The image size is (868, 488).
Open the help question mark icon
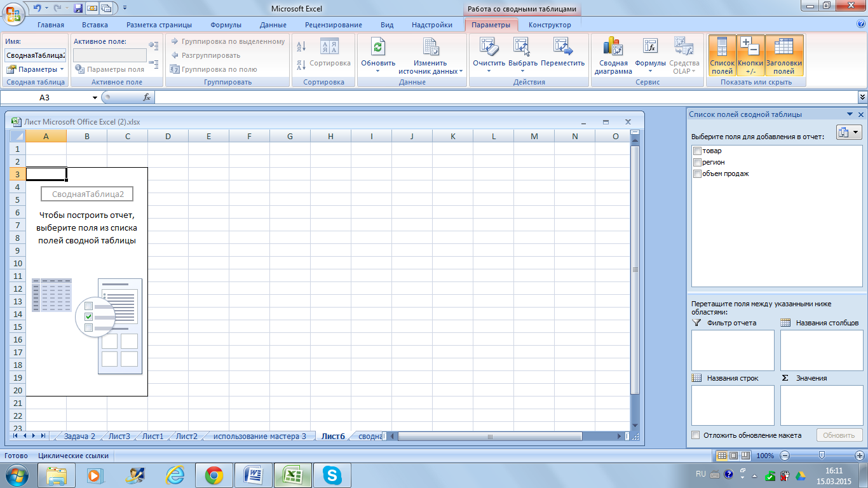[x=861, y=24]
